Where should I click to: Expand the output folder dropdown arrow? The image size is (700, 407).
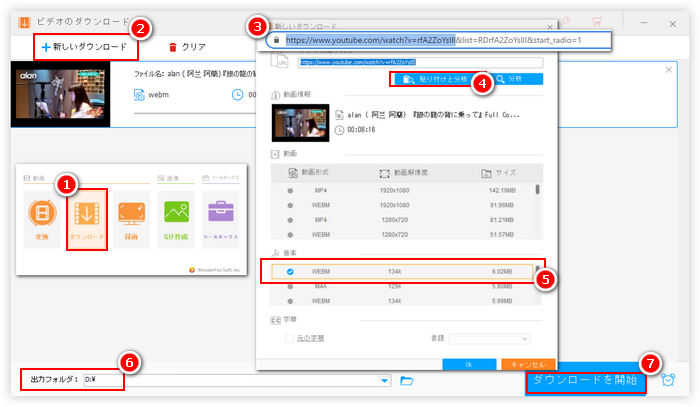pyautogui.click(x=385, y=381)
